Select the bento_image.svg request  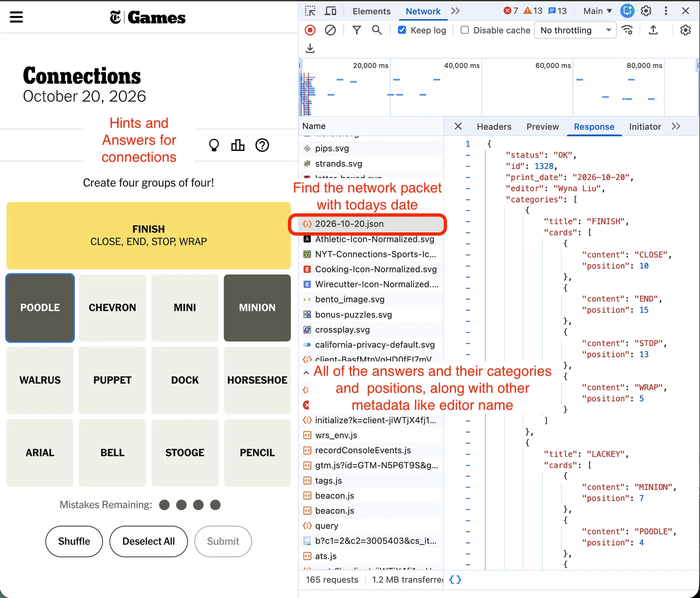pyautogui.click(x=371, y=299)
